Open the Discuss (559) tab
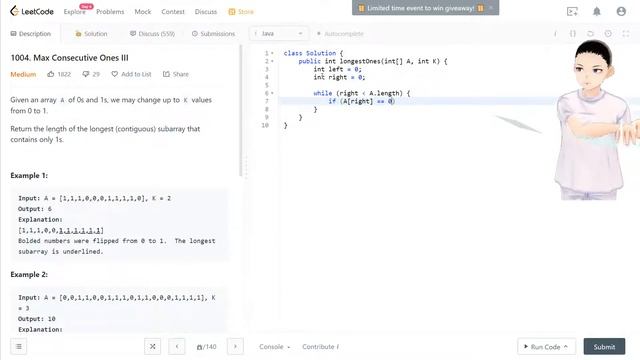Viewport: 640px width, 360px height. pyautogui.click(x=152, y=33)
